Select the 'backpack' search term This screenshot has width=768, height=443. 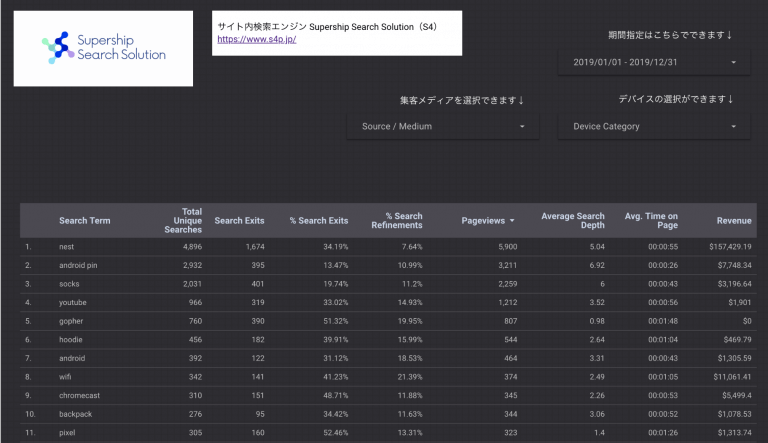[x=75, y=414]
